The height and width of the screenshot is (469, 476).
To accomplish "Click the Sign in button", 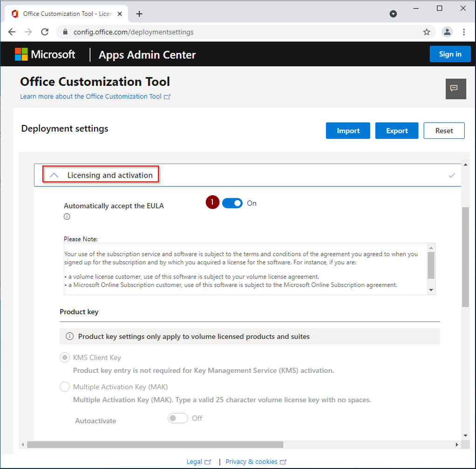I will (x=450, y=54).
